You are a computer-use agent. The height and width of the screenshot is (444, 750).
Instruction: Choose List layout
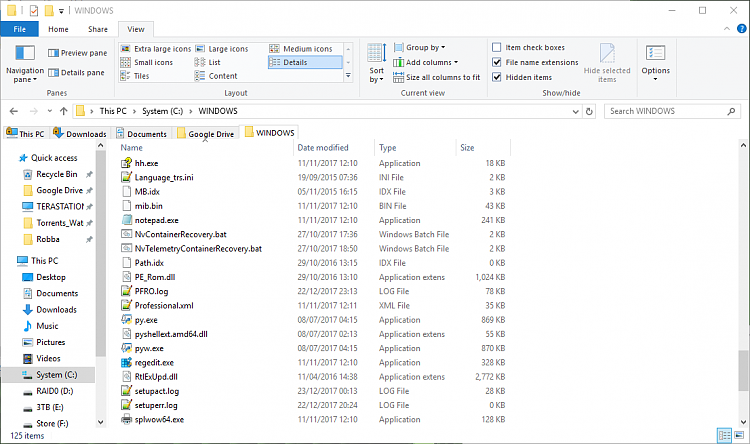(x=208, y=62)
